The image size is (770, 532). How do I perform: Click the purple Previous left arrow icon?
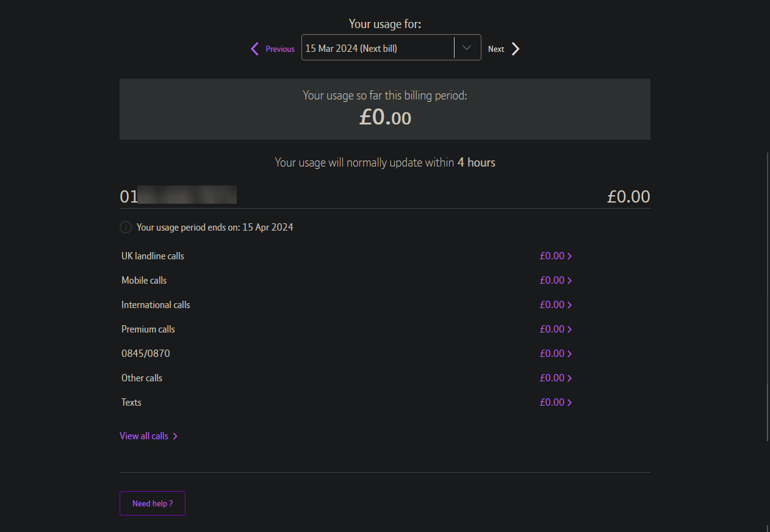pos(255,49)
